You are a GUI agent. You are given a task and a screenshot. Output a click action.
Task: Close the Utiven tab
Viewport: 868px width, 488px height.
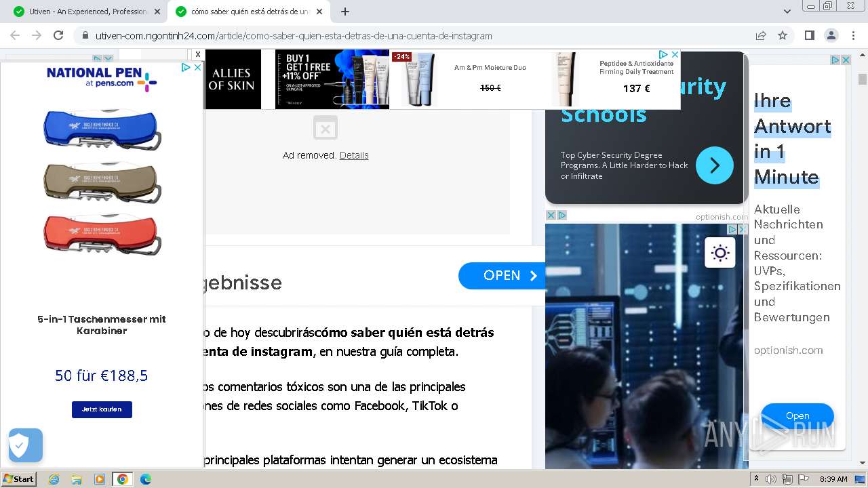(157, 12)
